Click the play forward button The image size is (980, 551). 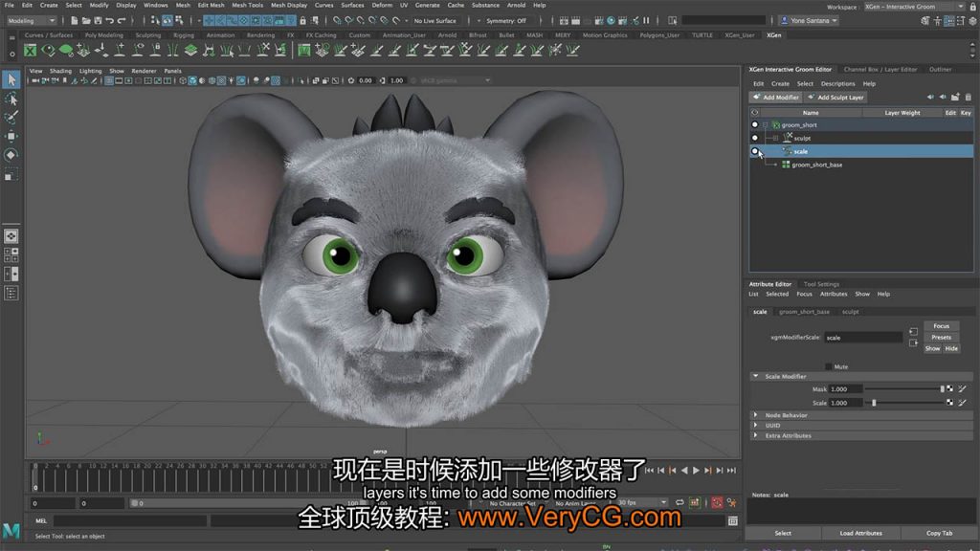pos(696,471)
